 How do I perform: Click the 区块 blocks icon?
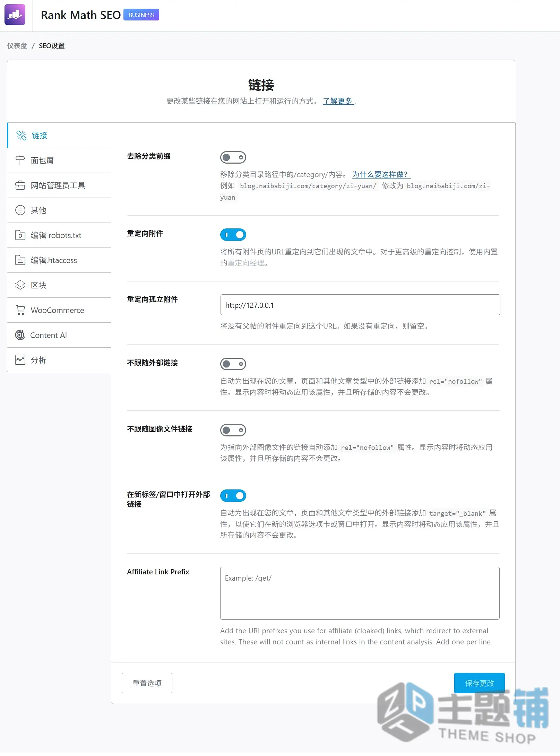(x=20, y=285)
